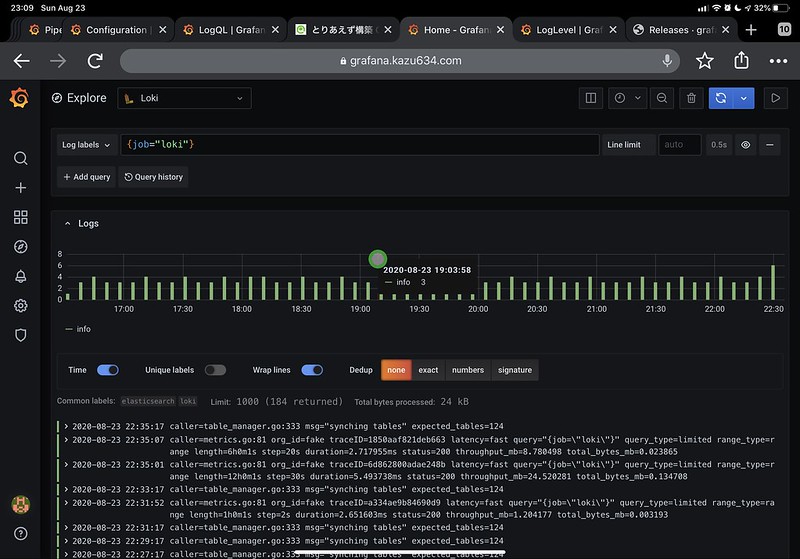The image size is (800, 559).
Task: Open the Log labels dropdown
Action: [x=86, y=145]
